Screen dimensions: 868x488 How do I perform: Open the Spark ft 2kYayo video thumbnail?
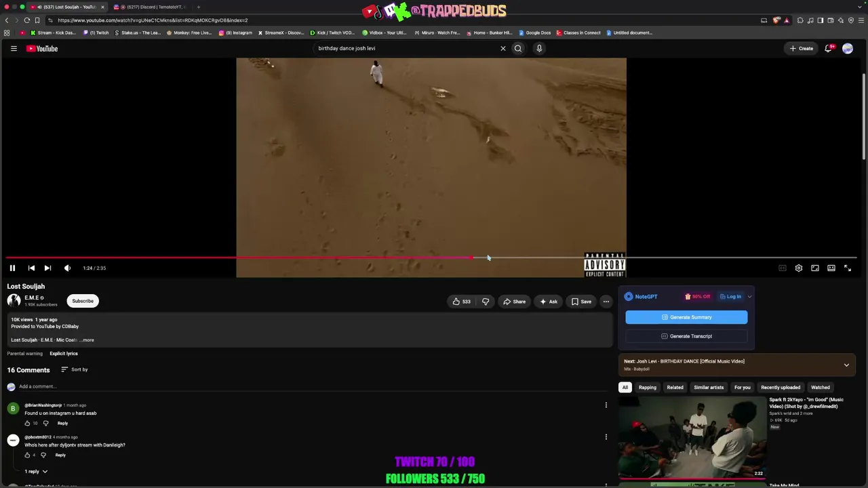click(692, 438)
